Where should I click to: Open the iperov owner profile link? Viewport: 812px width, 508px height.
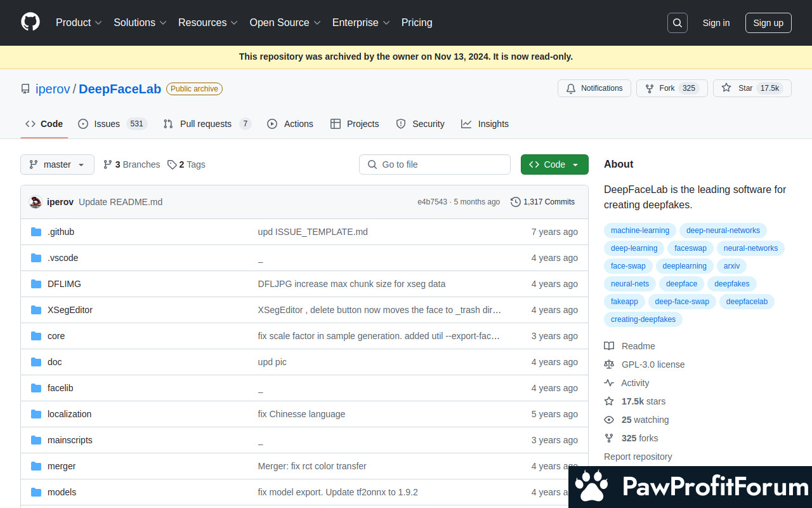[x=53, y=89]
